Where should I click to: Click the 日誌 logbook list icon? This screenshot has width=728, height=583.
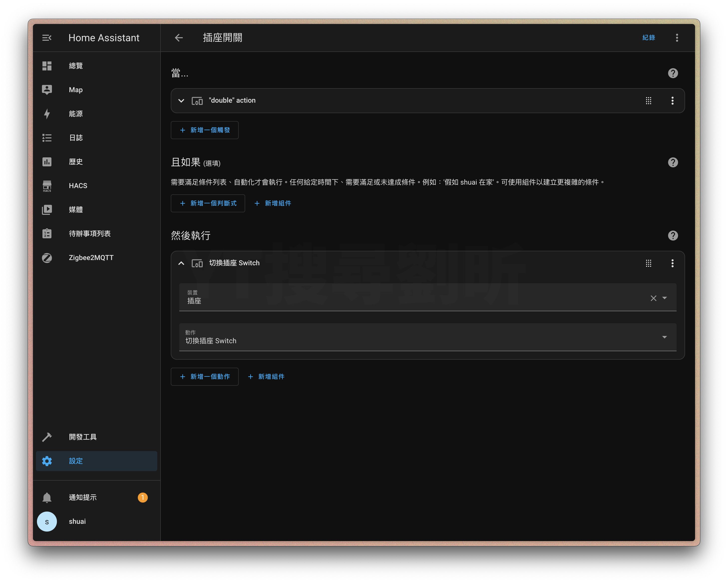click(47, 138)
